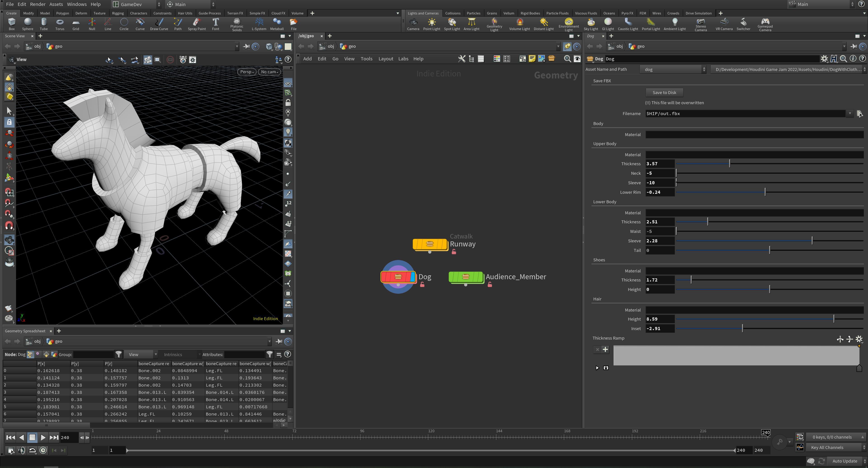Screen dimensions: 868x468
Task: Expand the No cam camera dropdown
Action: [x=269, y=72]
